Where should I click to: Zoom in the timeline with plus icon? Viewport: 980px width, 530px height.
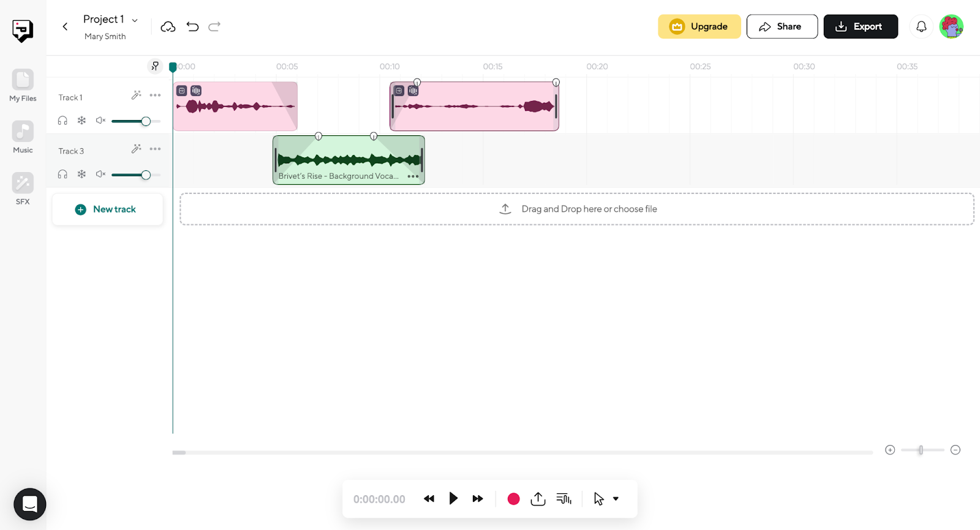[x=890, y=450]
